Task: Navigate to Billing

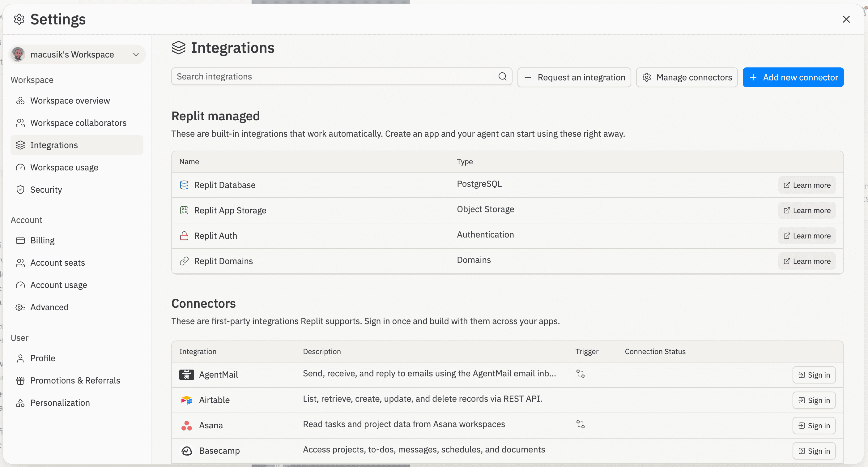Action: 77,240
